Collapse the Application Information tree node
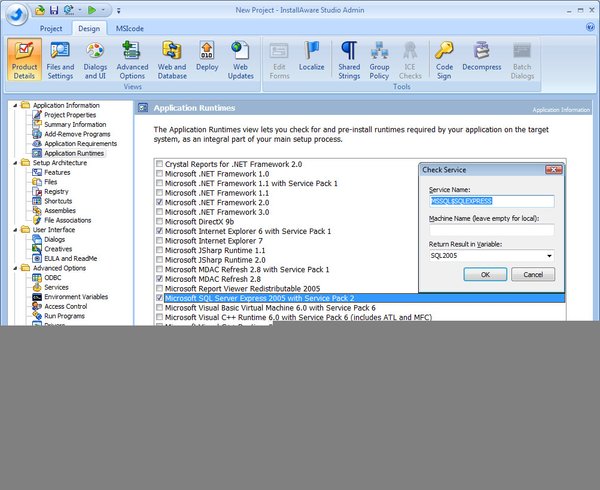Screen dimensions: 600x490 click(15, 105)
